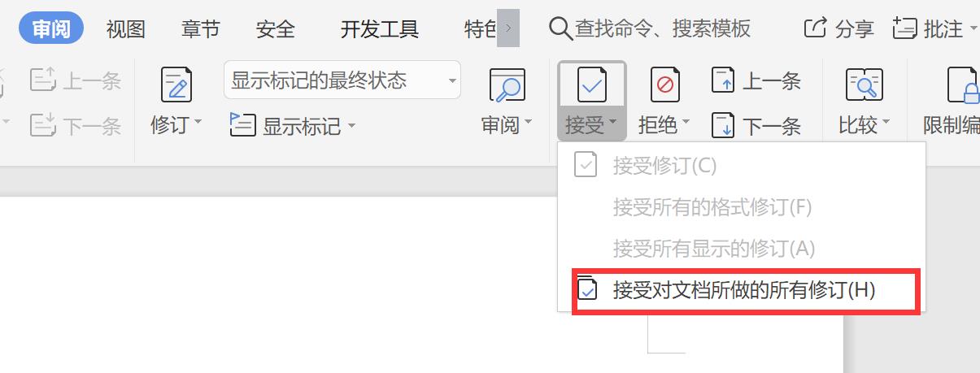
Task: Expand the 比较 dropdown arrow
Action: point(886,124)
